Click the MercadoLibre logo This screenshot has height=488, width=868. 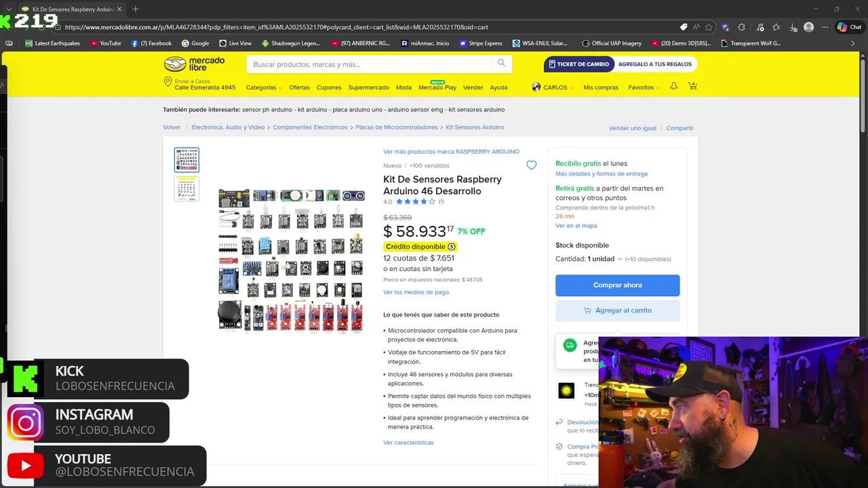click(194, 64)
